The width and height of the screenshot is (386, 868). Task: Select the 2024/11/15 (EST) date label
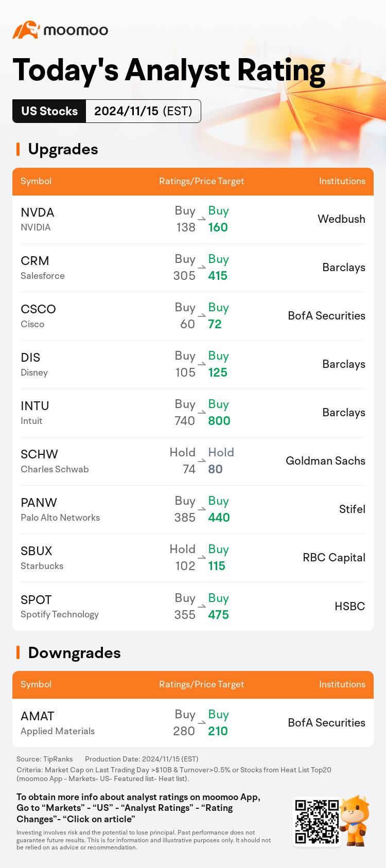[143, 111]
